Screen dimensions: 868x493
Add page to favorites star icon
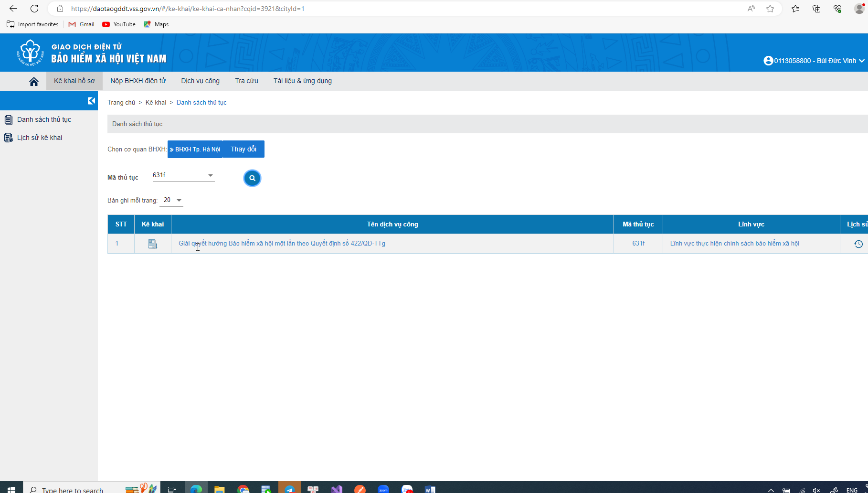click(770, 9)
